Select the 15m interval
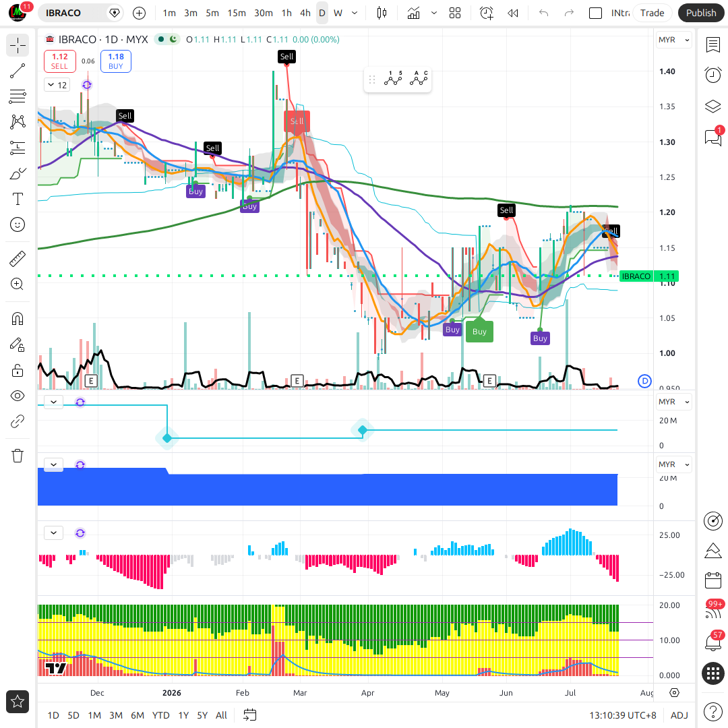This screenshot has height=728, width=728. (x=237, y=13)
